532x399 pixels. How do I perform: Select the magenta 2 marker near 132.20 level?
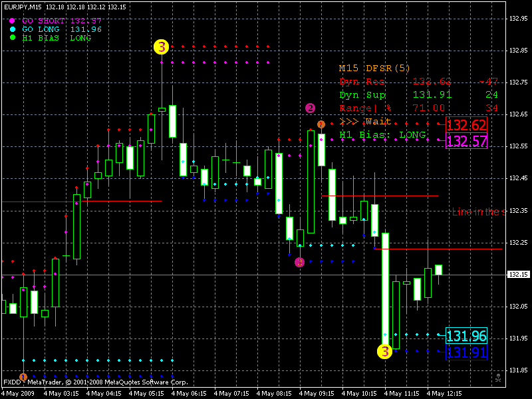300,262
